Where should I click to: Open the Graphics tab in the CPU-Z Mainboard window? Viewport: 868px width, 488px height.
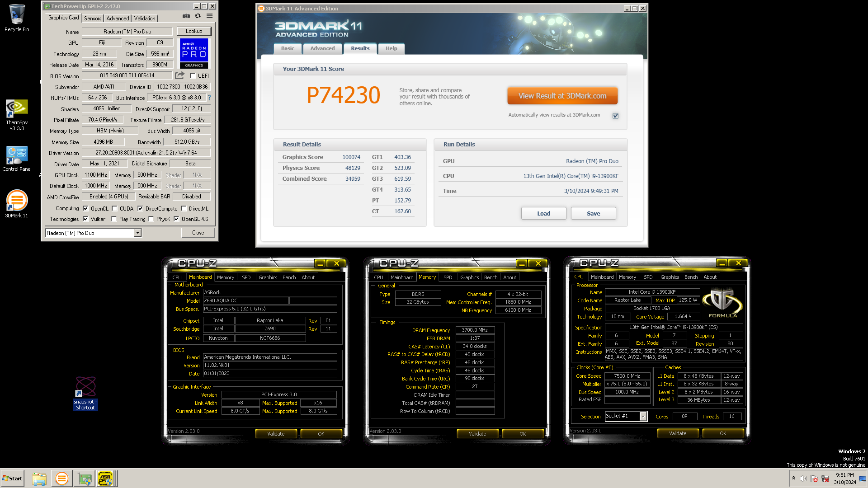click(268, 277)
